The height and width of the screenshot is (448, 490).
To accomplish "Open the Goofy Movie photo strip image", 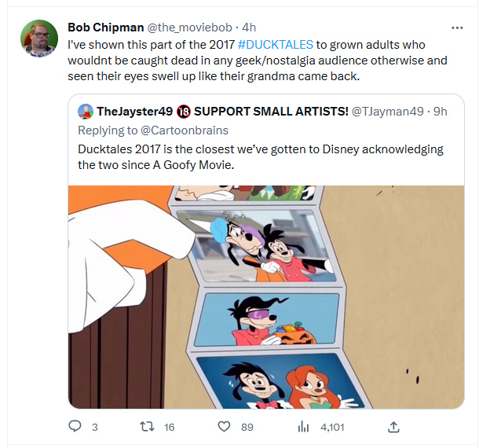I will (266, 297).
